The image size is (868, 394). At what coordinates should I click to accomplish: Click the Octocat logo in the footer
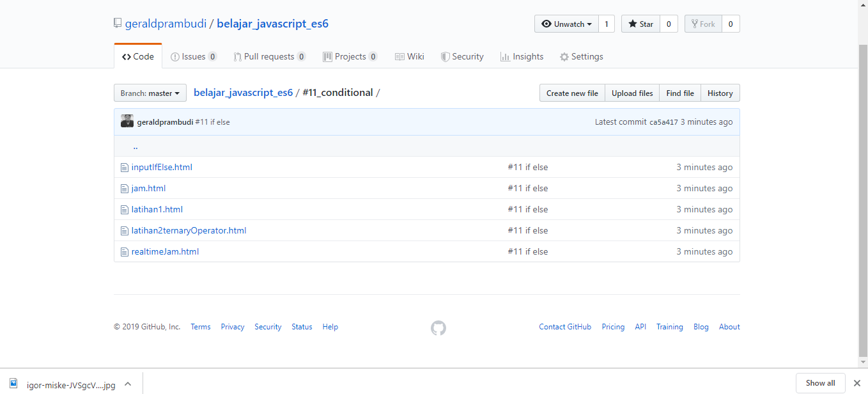(438, 327)
